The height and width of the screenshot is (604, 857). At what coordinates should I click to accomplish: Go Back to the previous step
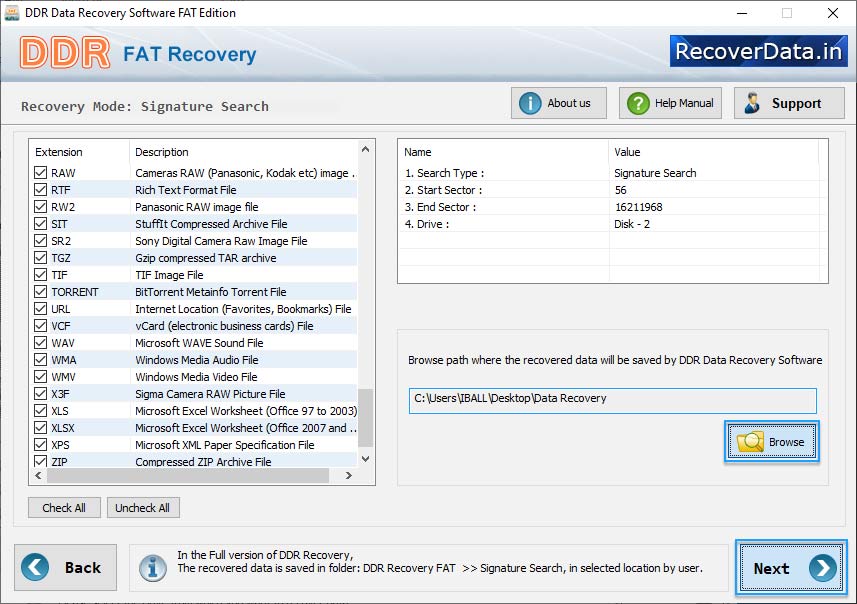pyautogui.click(x=66, y=567)
